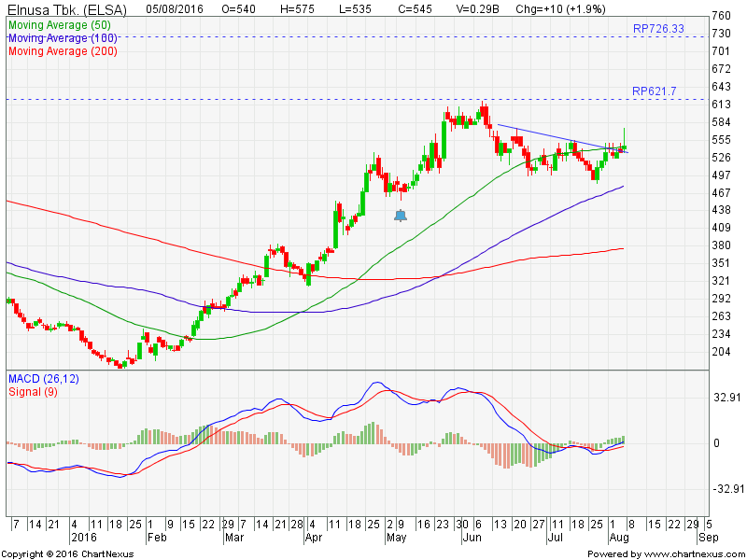The height and width of the screenshot is (560, 747).
Task: Click the 555 price axis label
Action: tap(721, 139)
